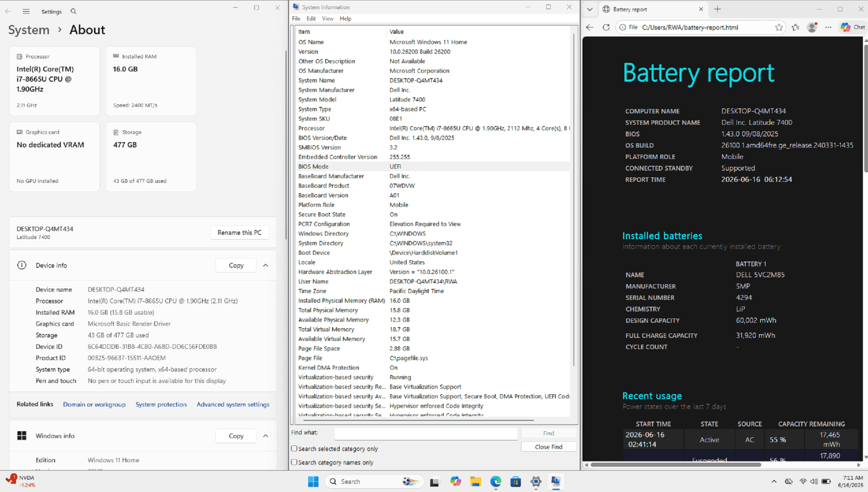Collapse the Windows info section chevron
This screenshot has width=868, height=492.
[x=266, y=436]
